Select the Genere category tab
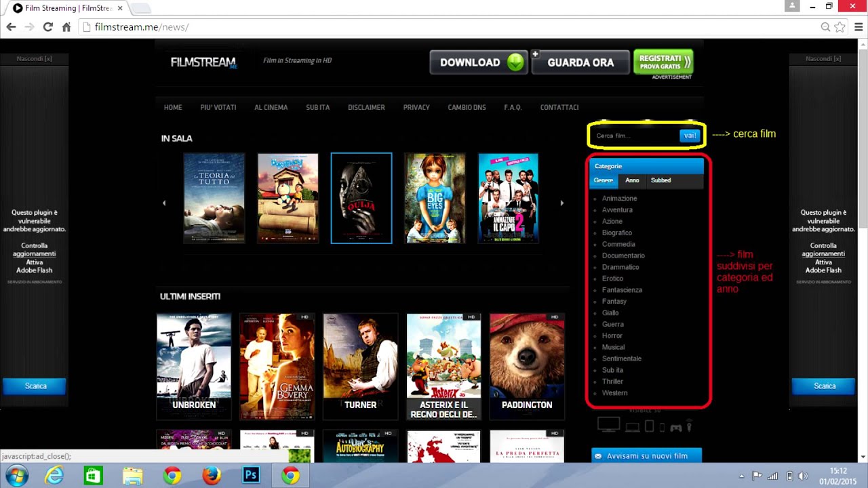Screen dimensions: 868x488 pyautogui.click(x=603, y=180)
